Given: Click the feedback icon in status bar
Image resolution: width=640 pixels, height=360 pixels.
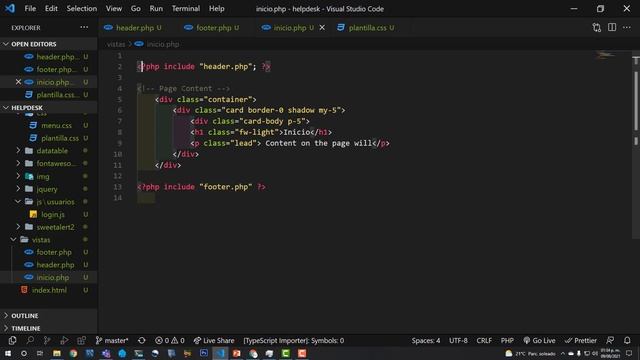Looking at the screenshot, I should 610,340.
